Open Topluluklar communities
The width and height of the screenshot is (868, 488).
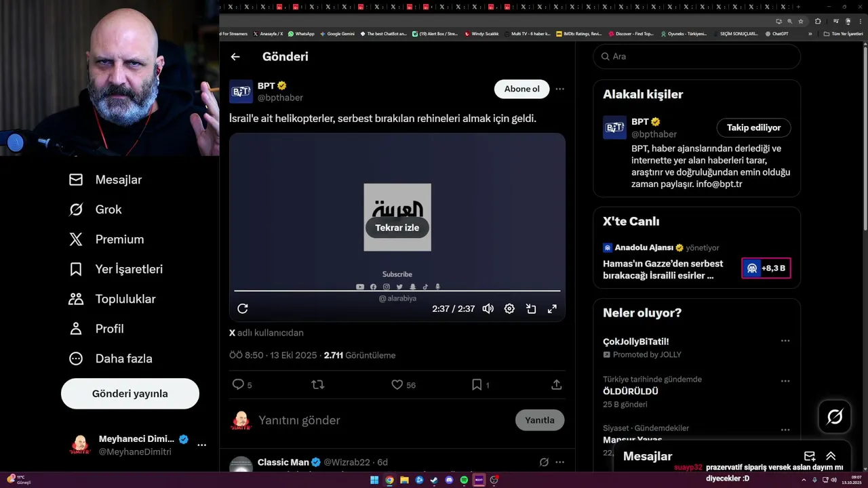113,299
